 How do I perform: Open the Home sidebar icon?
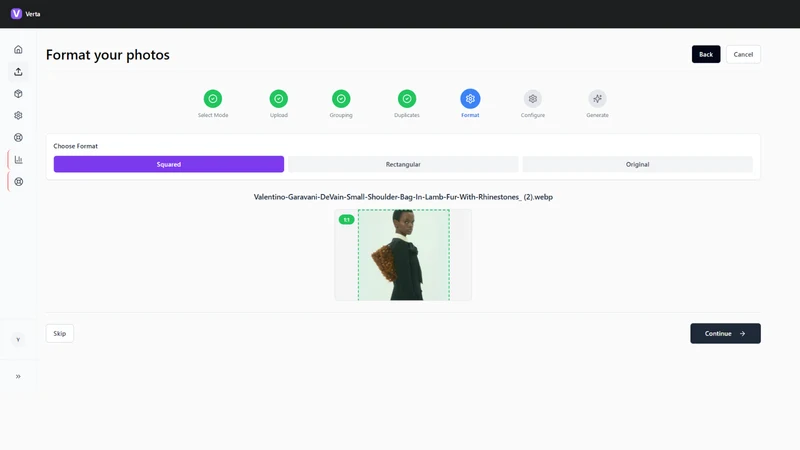point(18,49)
